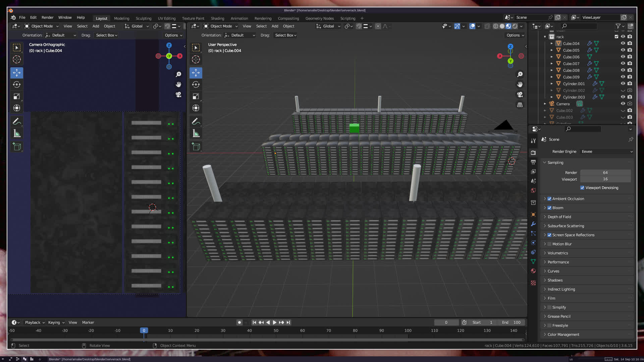Enable the Motion Blur checkbox
The height and width of the screenshot is (362, 644).
coord(549,244)
